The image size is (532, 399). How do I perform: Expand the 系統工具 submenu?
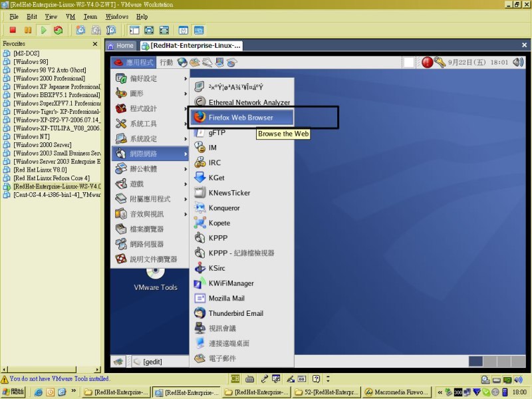(x=150, y=124)
